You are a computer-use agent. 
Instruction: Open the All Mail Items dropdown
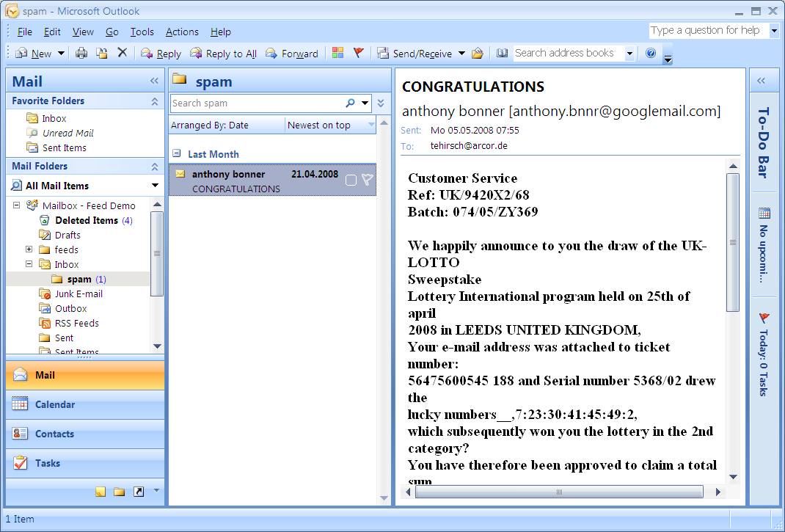coord(155,186)
